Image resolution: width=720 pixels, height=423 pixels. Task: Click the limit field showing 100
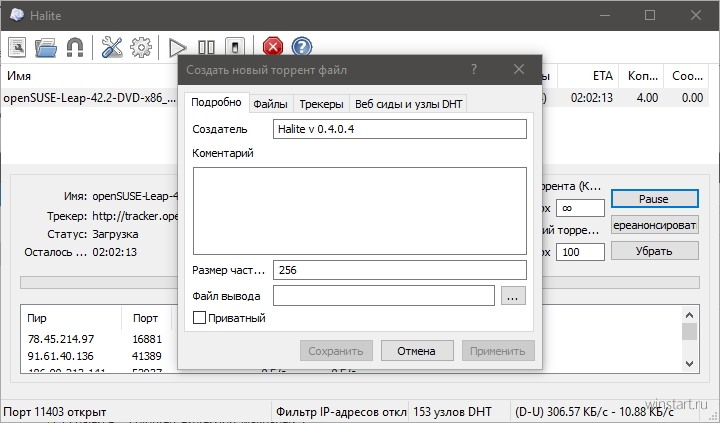(580, 252)
